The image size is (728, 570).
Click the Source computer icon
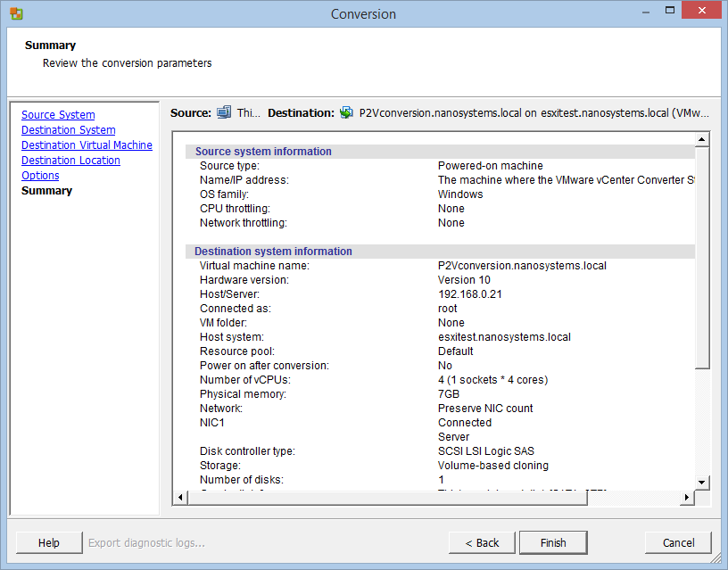(x=224, y=112)
